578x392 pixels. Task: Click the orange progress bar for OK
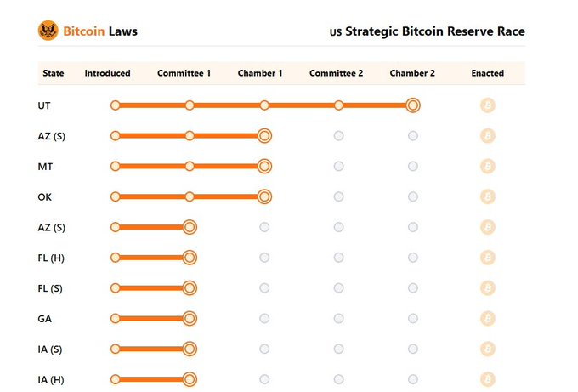pos(190,196)
